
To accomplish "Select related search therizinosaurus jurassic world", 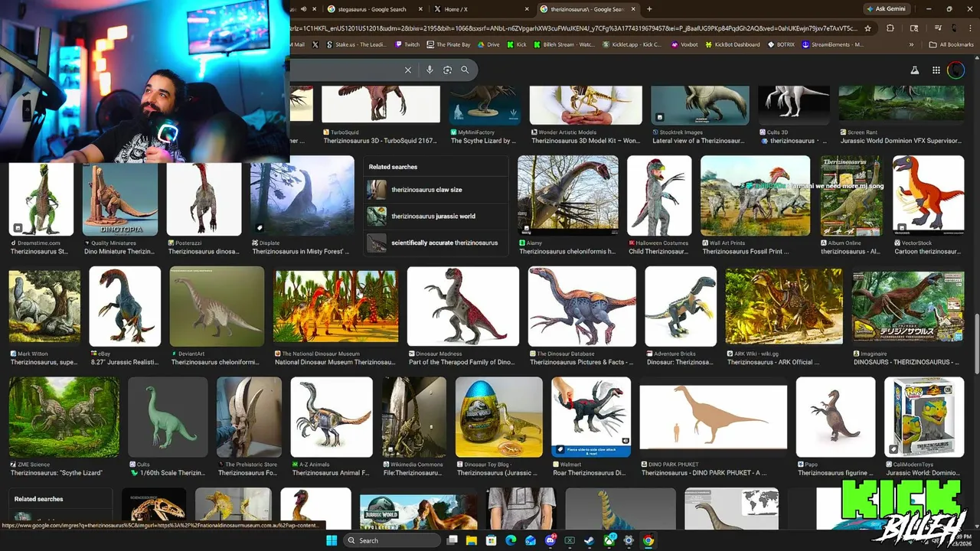I will [436, 216].
